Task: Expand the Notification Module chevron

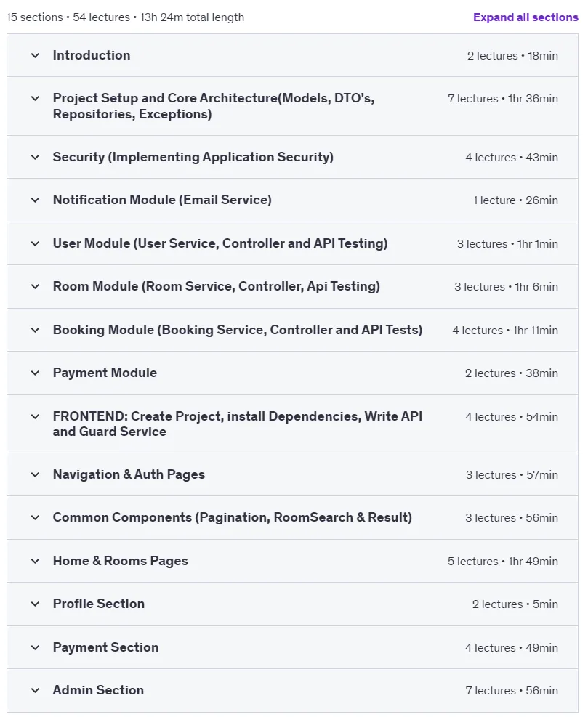Action: click(x=35, y=200)
